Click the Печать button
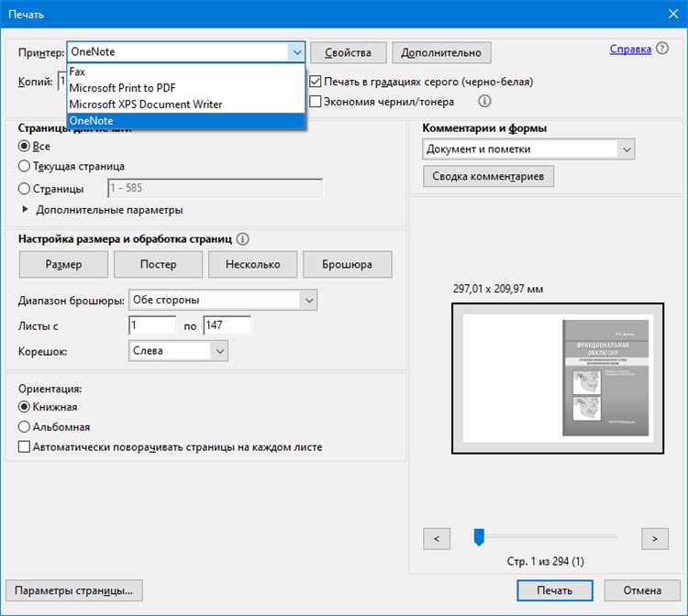The width and height of the screenshot is (688, 616). coord(555,590)
